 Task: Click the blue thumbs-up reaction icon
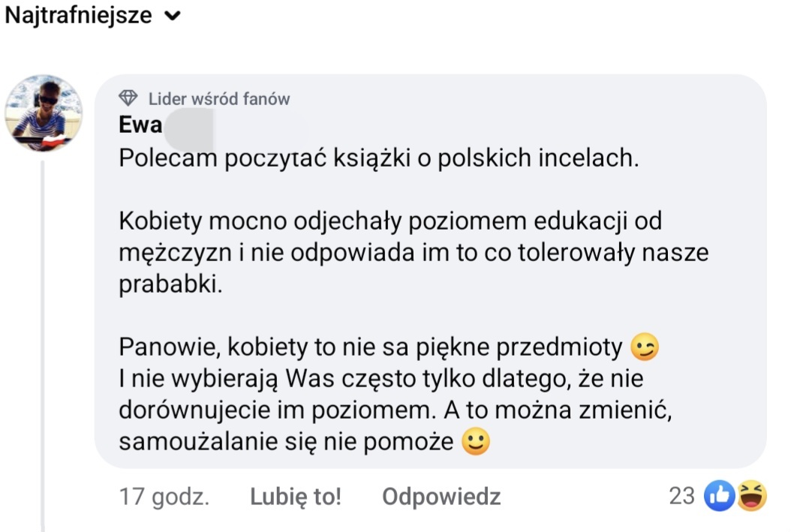(x=719, y=496)
